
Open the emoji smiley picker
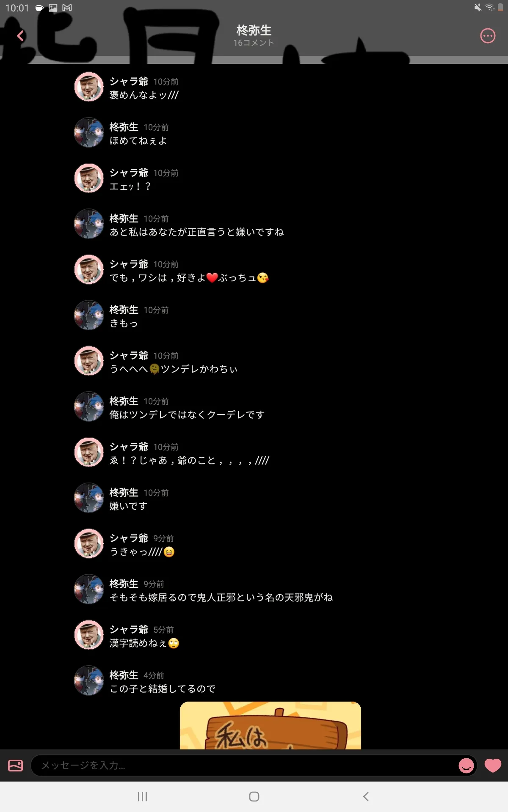click(x=466, y=765)
